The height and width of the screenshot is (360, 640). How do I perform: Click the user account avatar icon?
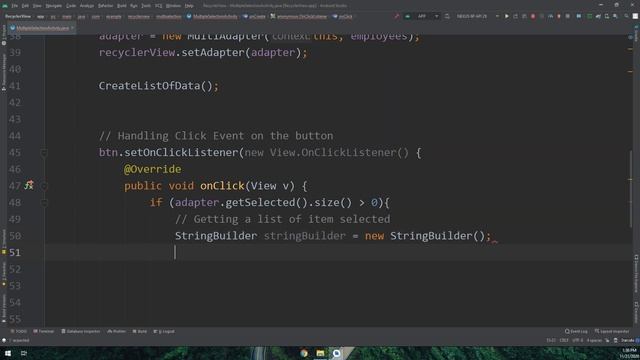[635, 16]
